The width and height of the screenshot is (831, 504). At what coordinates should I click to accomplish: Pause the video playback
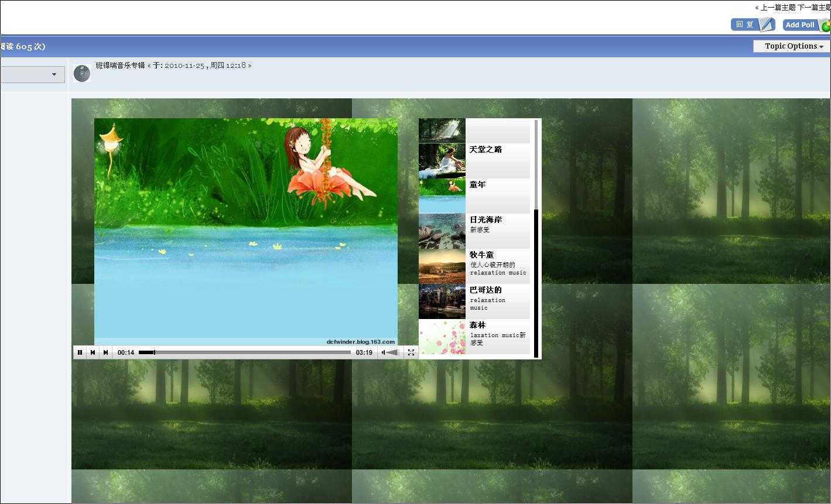click(x=80, y=352)
